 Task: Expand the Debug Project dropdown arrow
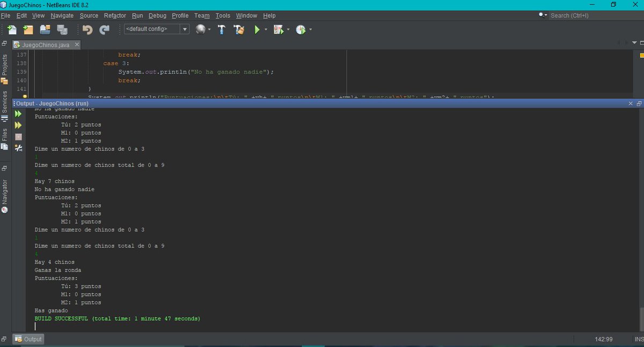click(x=288, y=30)
